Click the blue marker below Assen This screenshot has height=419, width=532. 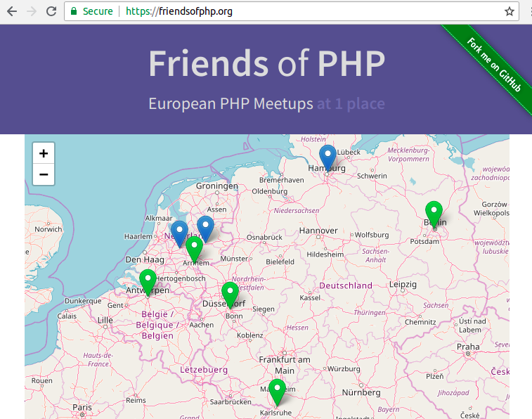205,229
